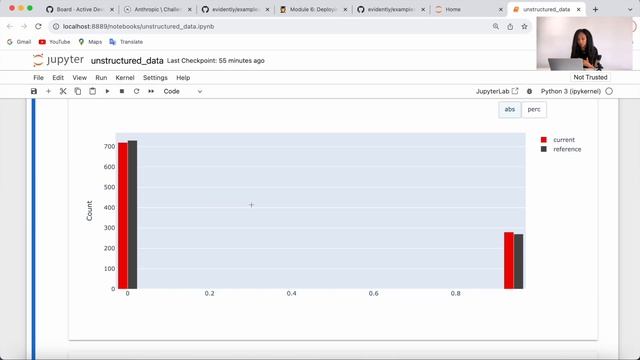640x360 pixels.
Task: Open the View menu
Action: [80, 78]
